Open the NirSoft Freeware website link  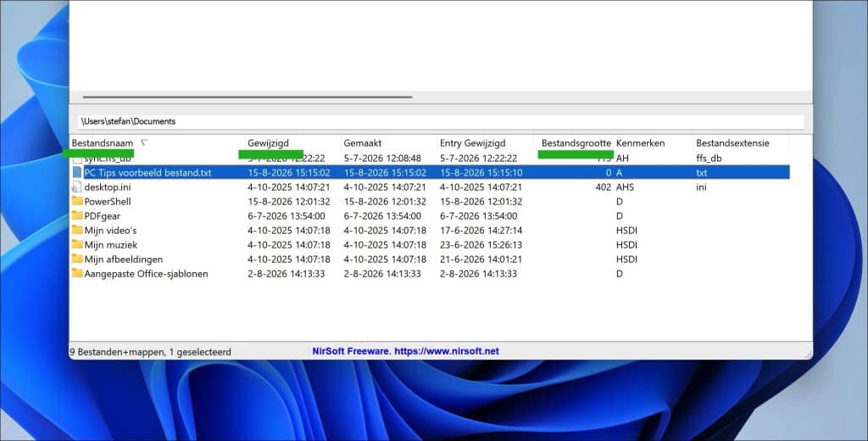(406, 351)
